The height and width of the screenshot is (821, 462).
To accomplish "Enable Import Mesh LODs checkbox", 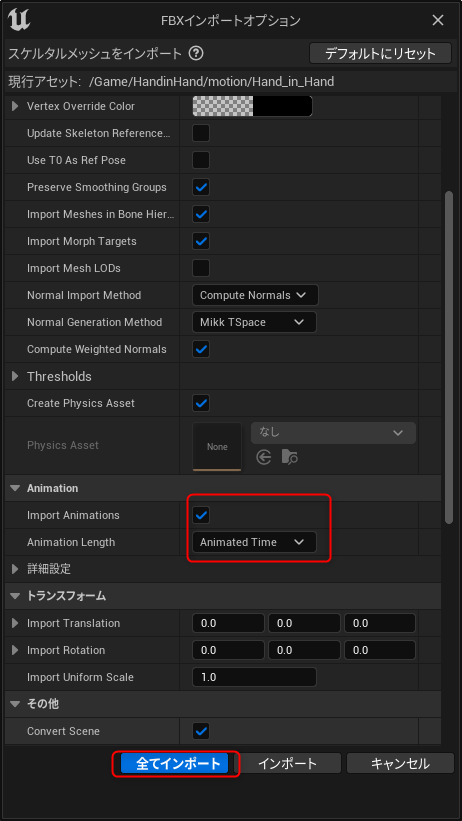I will (x=201, y=268).
